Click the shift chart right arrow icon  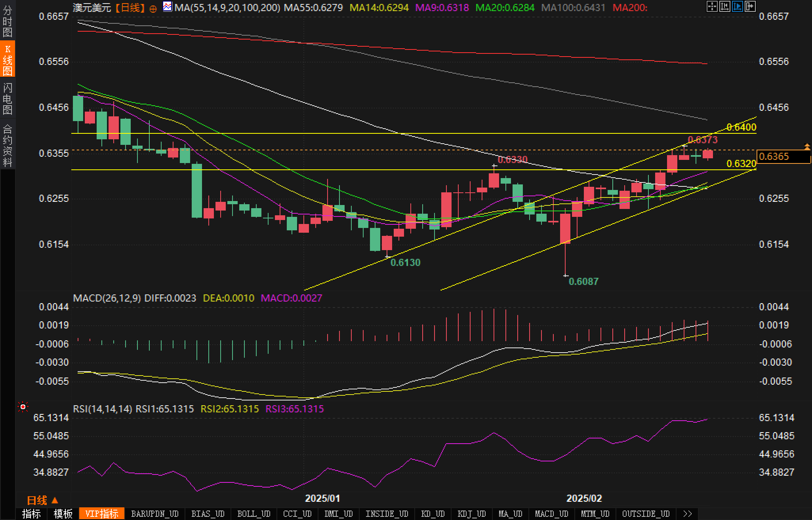coord(750,6)
